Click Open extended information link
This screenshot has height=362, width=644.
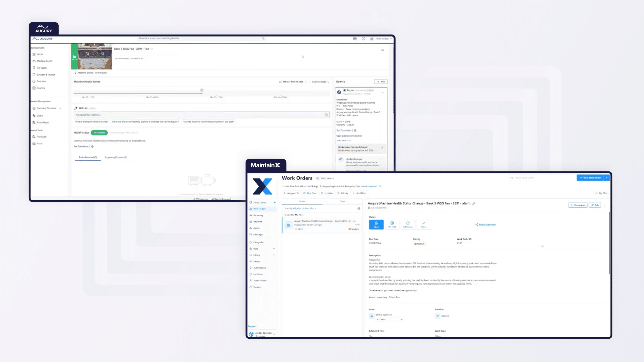[x=349, y=136]
